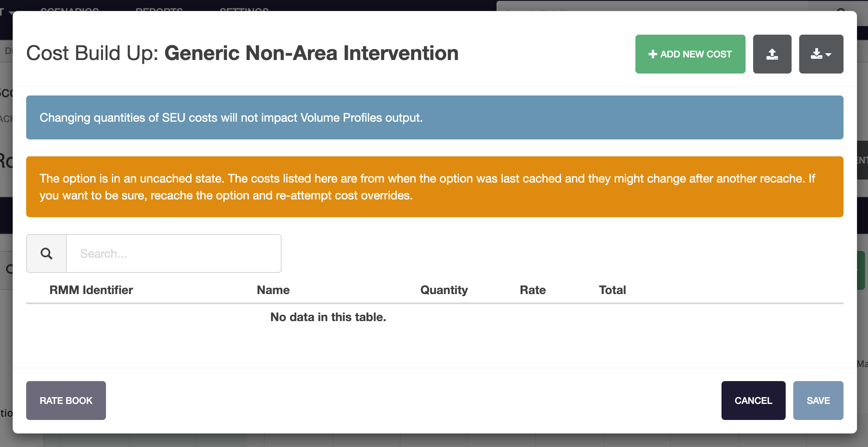Image resolution: width=868 pixels, height=447 pixels.
Task: Click the 'No data in this table' message
Action: (x=328, y=317)
